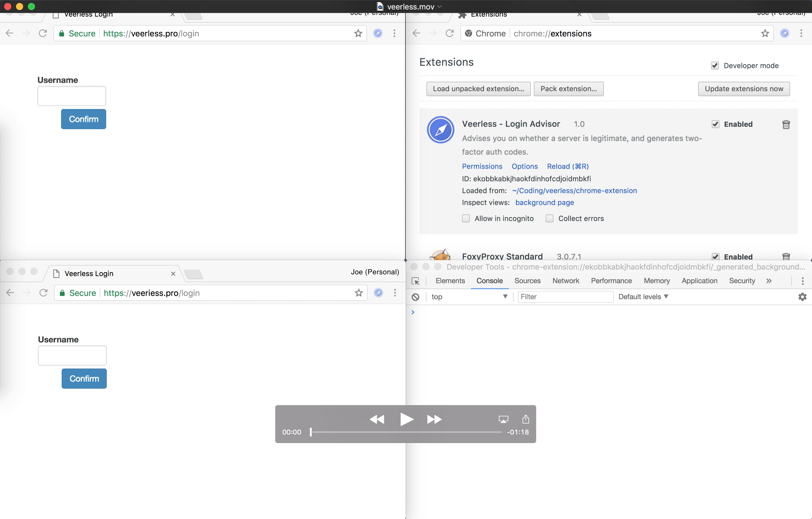Open DevTools console settings gear
The height and width of the screenshot is (519, 812).
point(802,297)
